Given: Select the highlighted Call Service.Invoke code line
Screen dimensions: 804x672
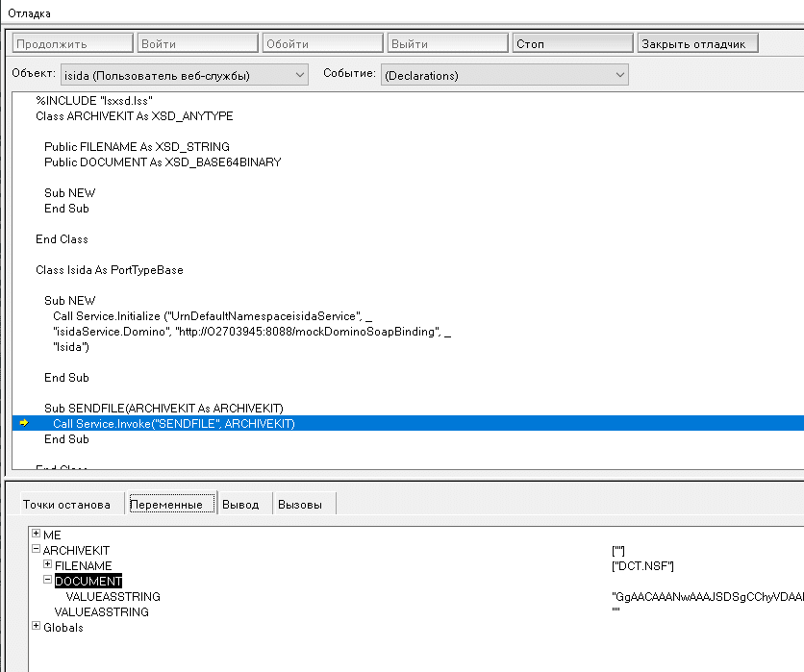Looking at the screenshot, I should [173, 423].
